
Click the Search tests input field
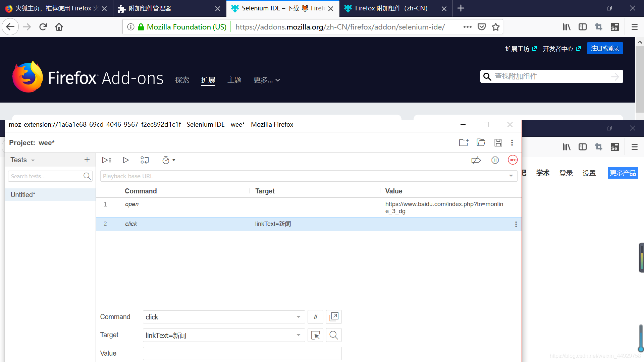pos(50,176)
